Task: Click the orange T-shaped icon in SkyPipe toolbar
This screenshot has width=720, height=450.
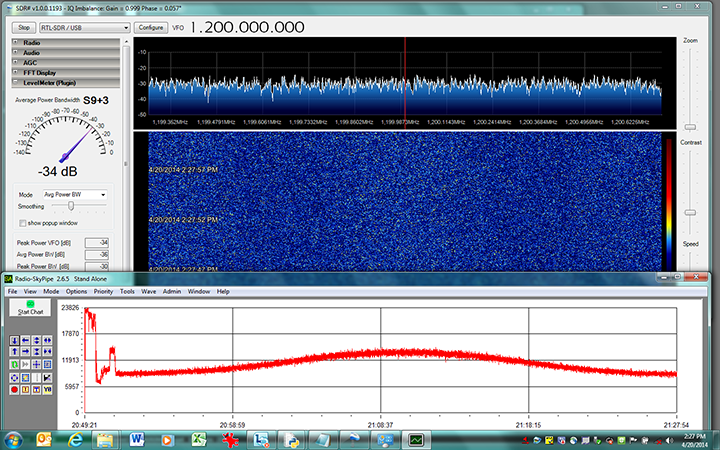Action: [x=36, y=389]
